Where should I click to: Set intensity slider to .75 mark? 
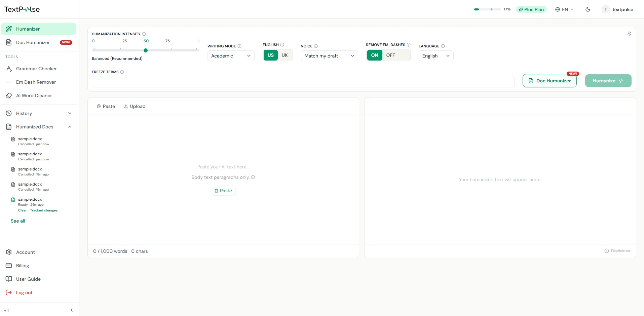pos(171,50)
